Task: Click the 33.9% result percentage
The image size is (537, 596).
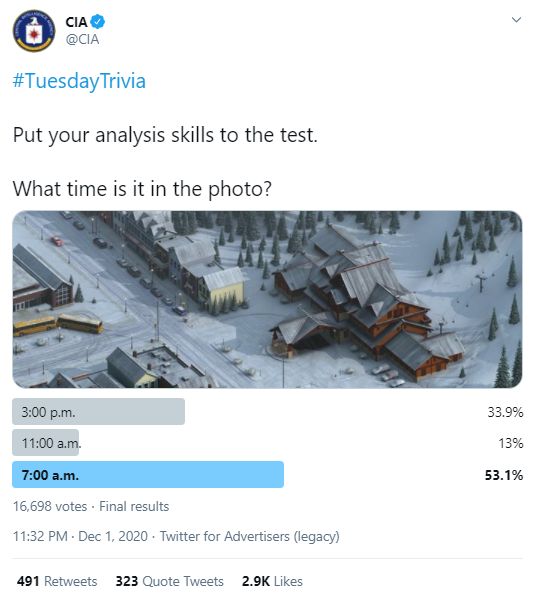Action: pos(505,412)
